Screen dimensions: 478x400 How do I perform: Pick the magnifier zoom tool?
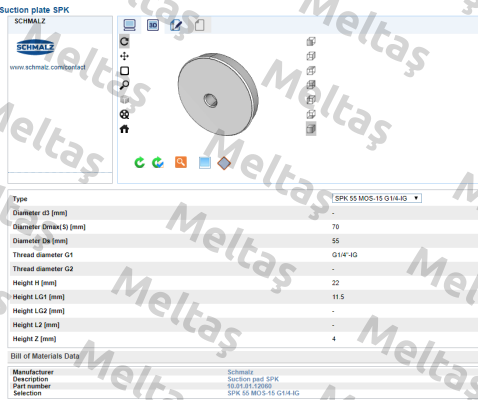pos(124,85)
